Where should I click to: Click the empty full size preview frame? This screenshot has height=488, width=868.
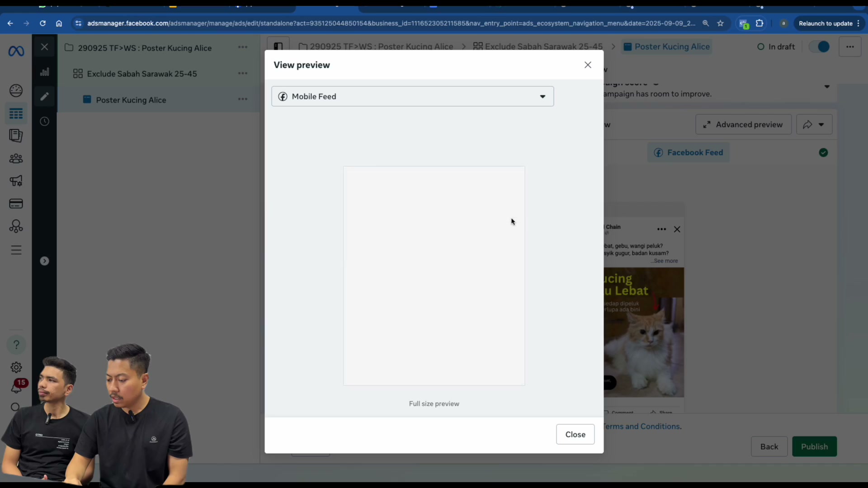(x=434, y=276)
